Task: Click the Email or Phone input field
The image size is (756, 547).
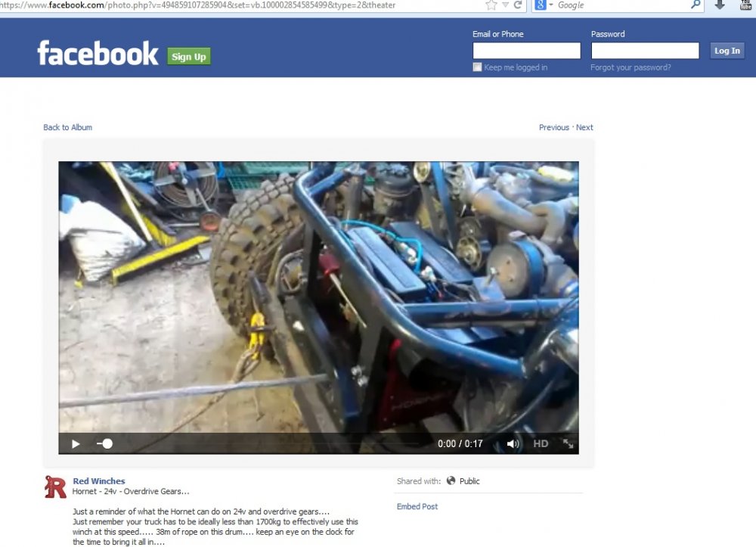Action: pos(526,50)
